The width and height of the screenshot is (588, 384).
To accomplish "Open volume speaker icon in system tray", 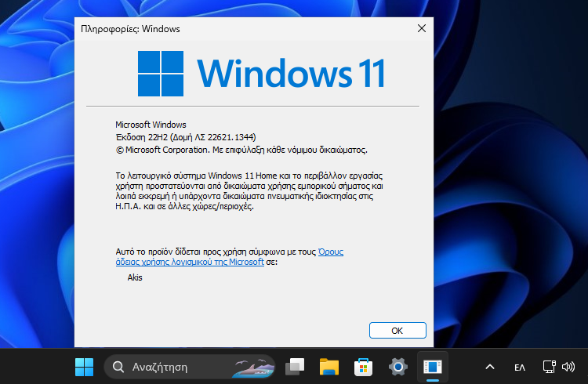I will (x=568, y=367).
